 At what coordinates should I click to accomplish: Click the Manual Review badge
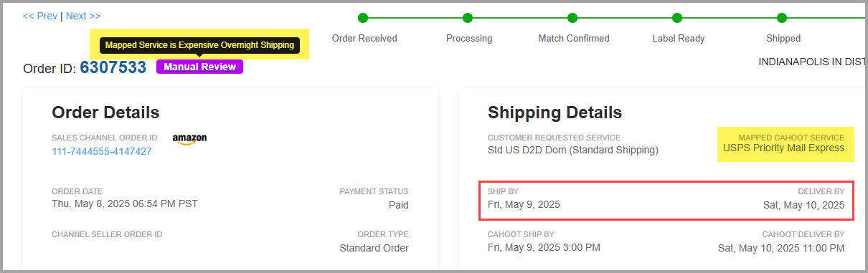200,67
